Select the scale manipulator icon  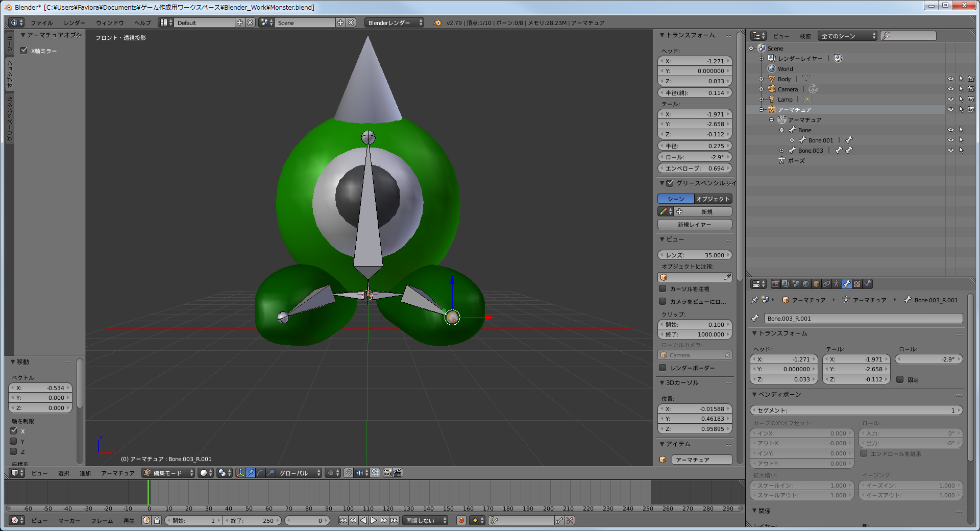(x=271, y=473)
